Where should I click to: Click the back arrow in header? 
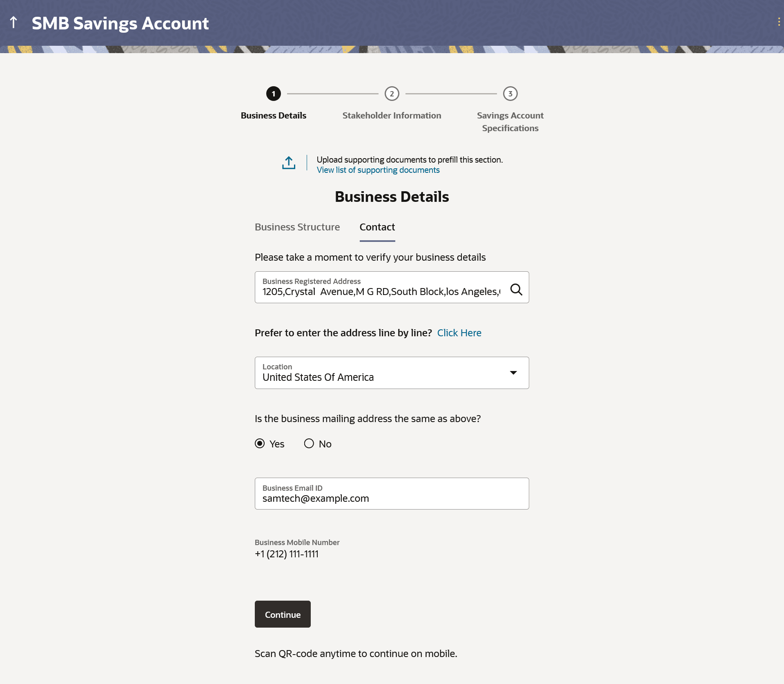[13, 22]
